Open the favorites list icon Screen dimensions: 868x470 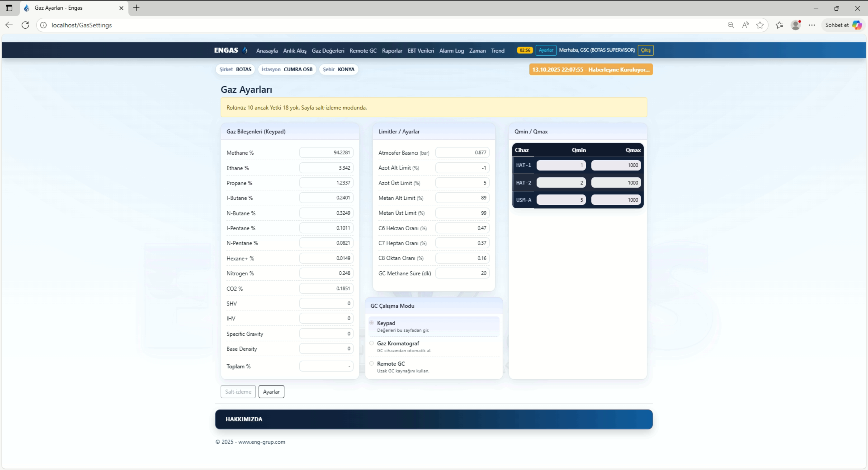pyautogui.click(x=779, y=25)
